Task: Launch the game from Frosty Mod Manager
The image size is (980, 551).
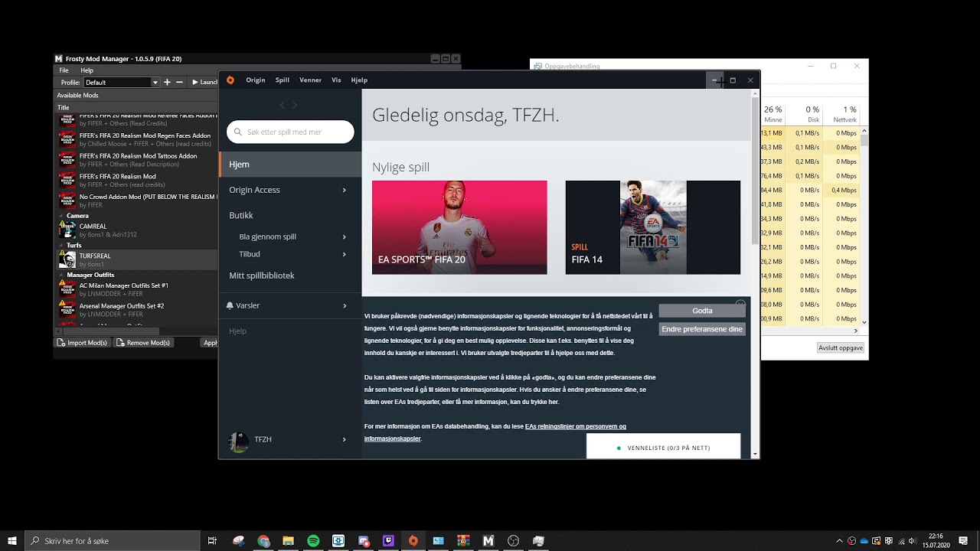Action: click(x=204, y=82)
